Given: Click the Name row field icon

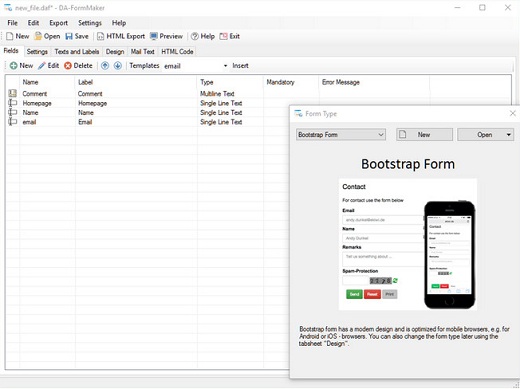Looking at the screenshot, I should pos(12,112).
